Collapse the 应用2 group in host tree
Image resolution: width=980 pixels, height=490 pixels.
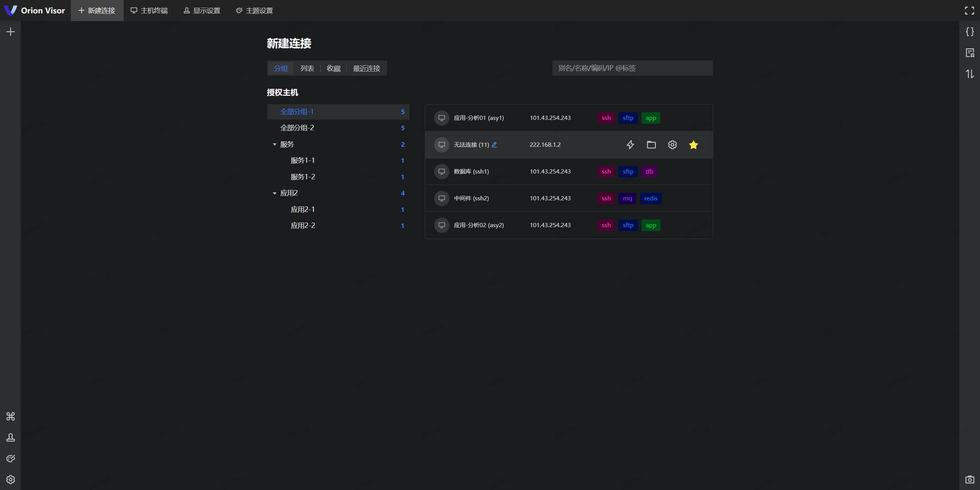click(274, 193)
